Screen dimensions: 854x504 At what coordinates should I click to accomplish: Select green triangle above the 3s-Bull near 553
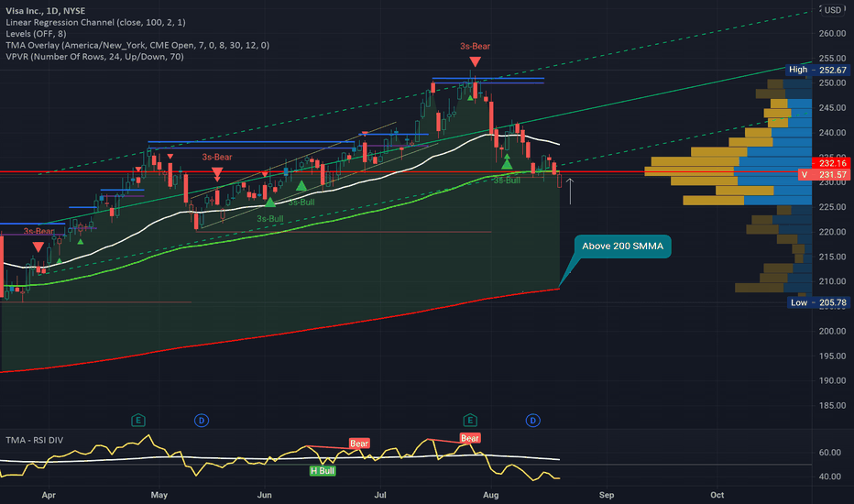pyautogui.click(x=301, y=186)
